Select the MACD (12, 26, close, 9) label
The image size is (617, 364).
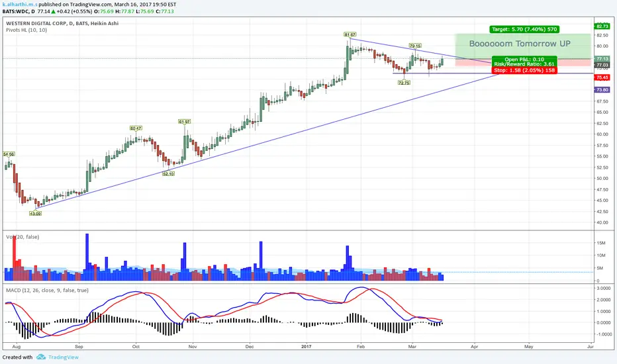[47, 291]
